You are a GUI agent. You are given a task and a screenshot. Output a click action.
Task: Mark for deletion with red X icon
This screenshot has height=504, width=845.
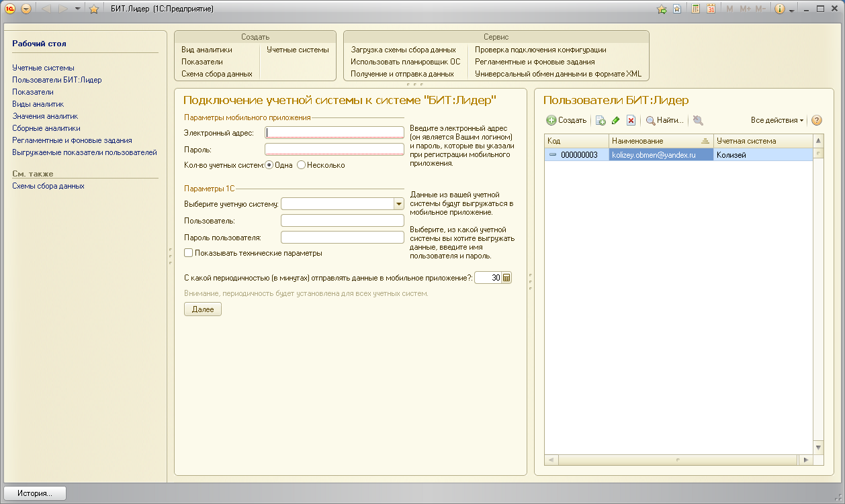[631, 121]
